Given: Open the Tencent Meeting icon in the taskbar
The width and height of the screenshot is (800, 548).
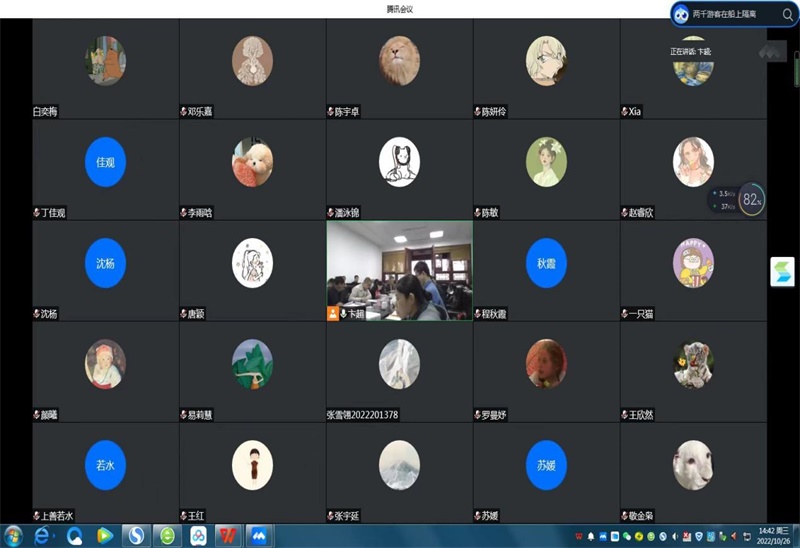Looking at the screenshot, I should tap(261, 536).
